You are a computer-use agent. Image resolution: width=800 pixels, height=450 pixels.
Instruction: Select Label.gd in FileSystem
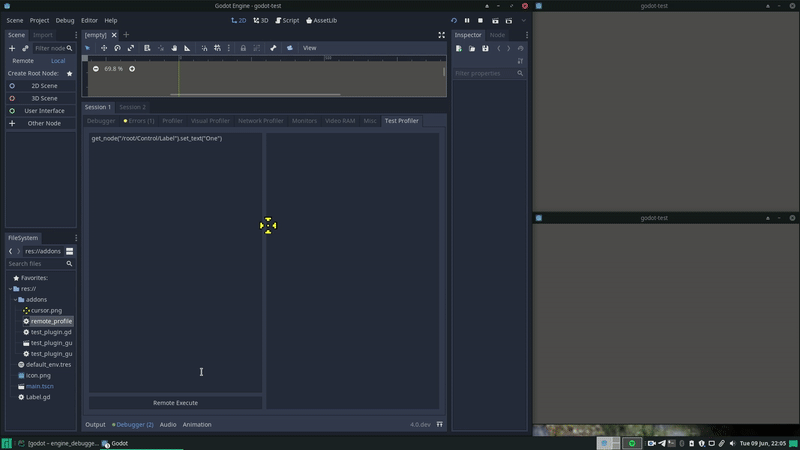tap(38, 397)
